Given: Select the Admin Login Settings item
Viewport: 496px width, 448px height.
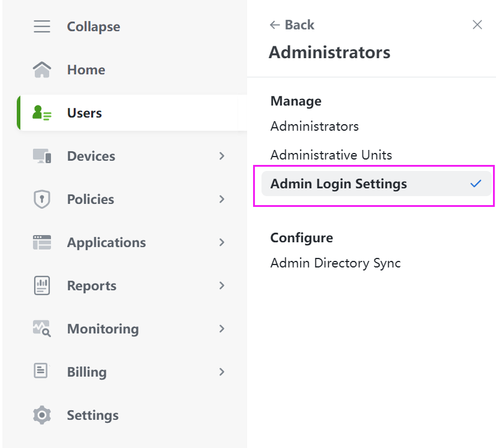Looking at the screenshot, I should pyautogui.click(x=339, y=184).
